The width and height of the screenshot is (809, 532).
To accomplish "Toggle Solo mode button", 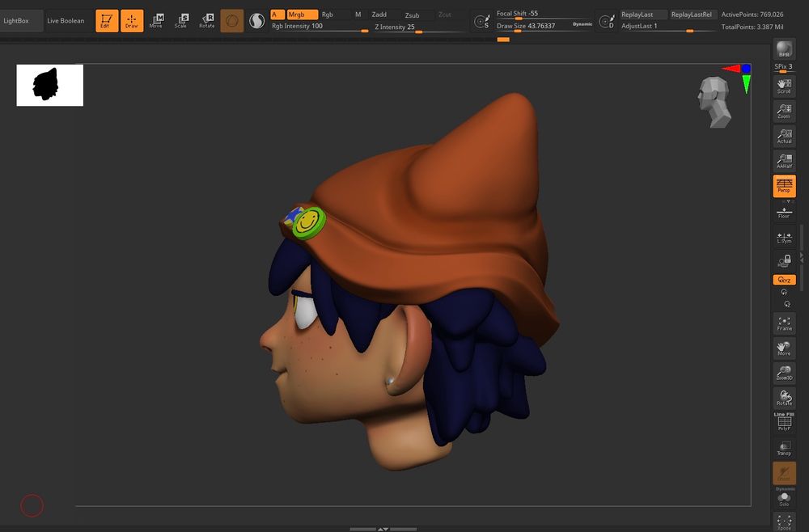I will coord(784,499).
